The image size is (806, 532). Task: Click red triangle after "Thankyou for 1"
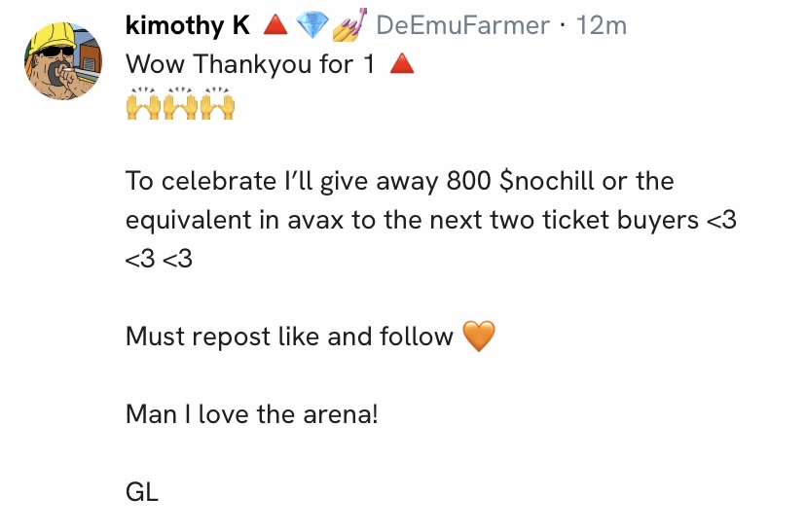coord(402,65)
